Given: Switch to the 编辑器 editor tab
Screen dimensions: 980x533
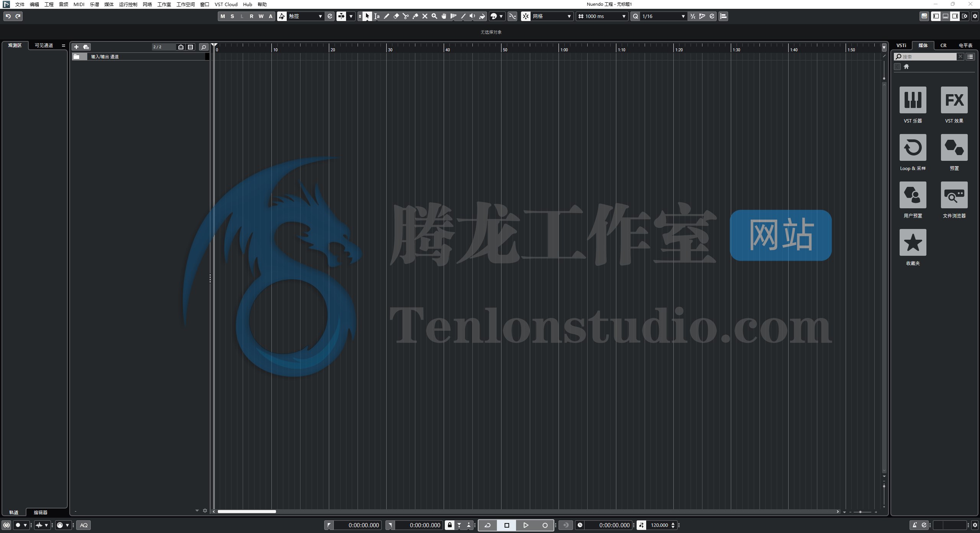Looking at the screenshot, I should click(41, 512).
